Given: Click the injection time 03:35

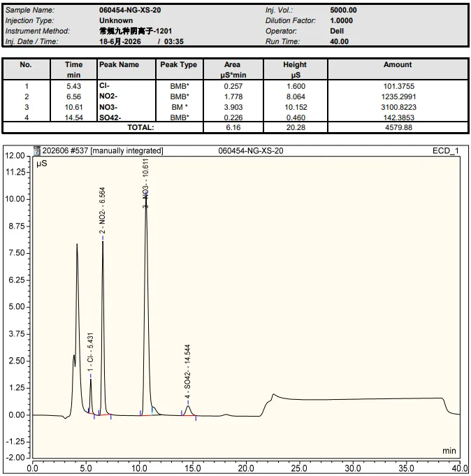Looking at the screenshot, I should click(173, 42).
